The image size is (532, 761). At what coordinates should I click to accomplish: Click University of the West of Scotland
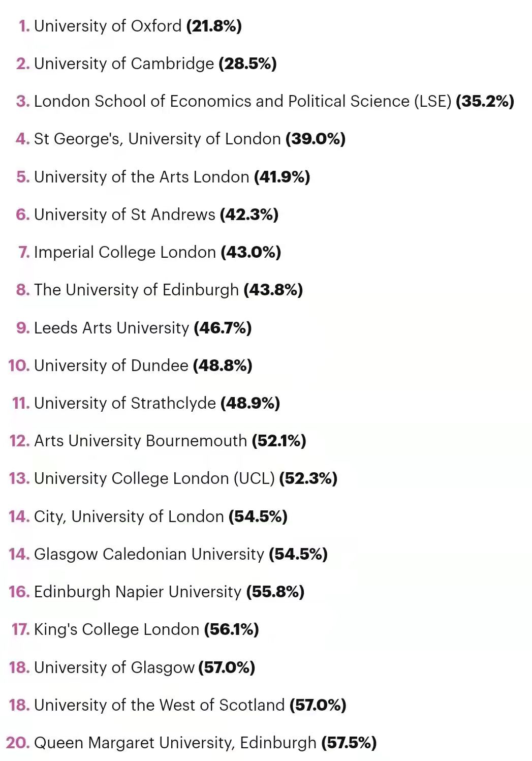coord(178,705)
